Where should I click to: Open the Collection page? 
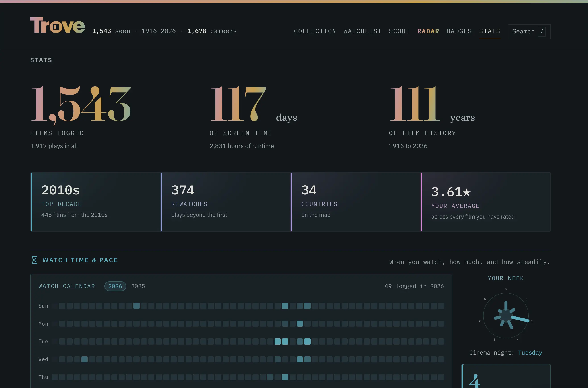[315, 31]
